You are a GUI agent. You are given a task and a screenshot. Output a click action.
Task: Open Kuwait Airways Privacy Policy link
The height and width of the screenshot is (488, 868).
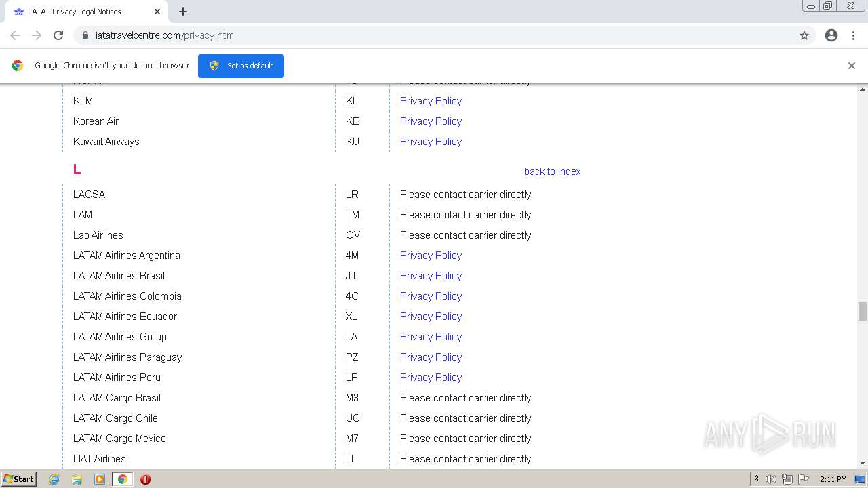click(x=431, y=142)
